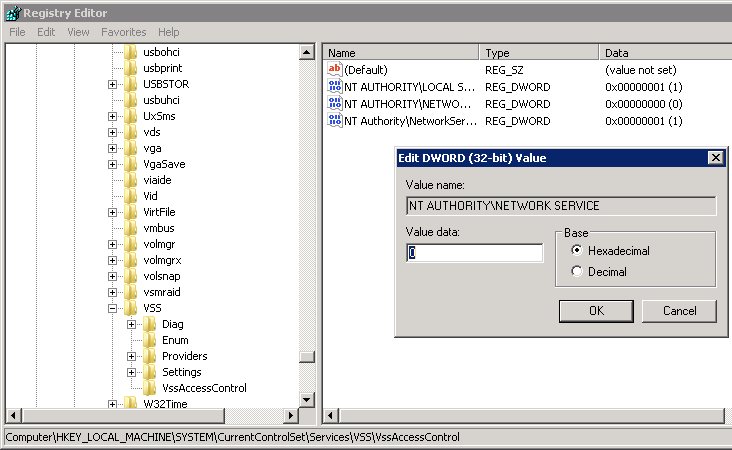
Task: Expand the VgaSave key
Action: pyautogui.click(x=112, y=164)
